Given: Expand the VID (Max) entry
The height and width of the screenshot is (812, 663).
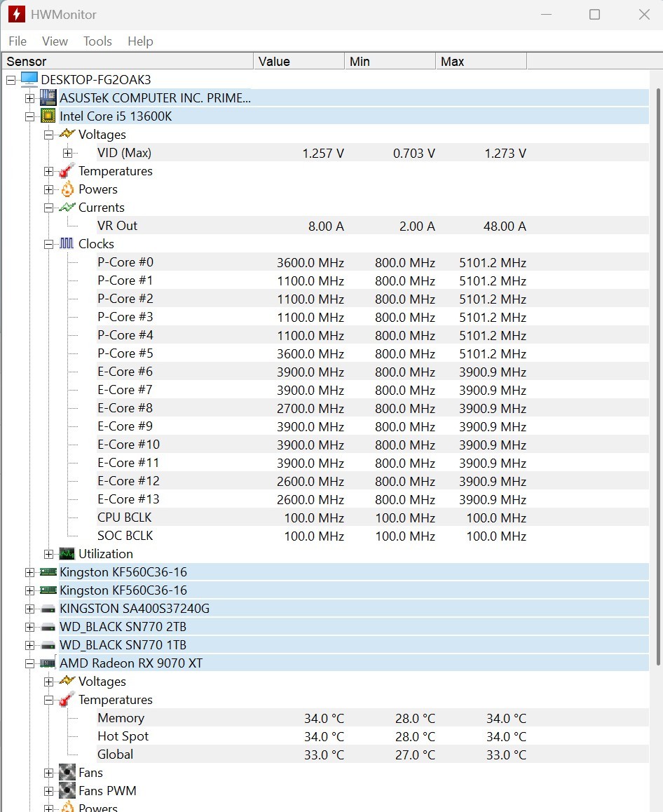Looking at the screenshot, I should tap(67, 154).
